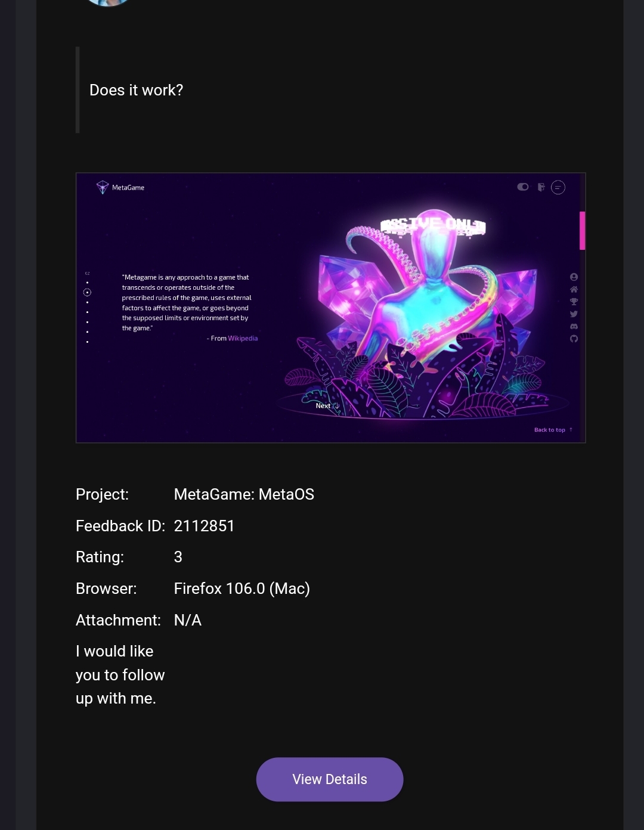Toggle the theme switch in the header
This screenshot has width=644, height=830.
click(x=523, y=187)
